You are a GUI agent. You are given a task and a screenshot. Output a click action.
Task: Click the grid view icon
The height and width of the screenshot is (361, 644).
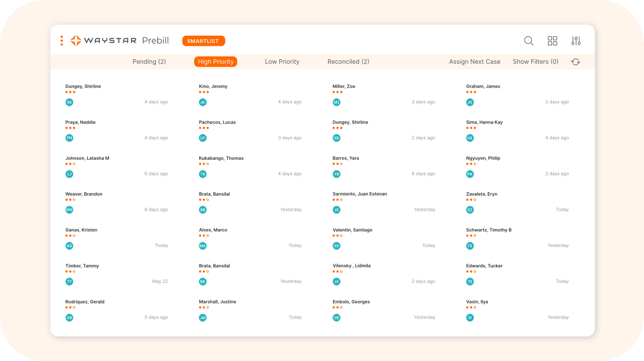(552, 41)
